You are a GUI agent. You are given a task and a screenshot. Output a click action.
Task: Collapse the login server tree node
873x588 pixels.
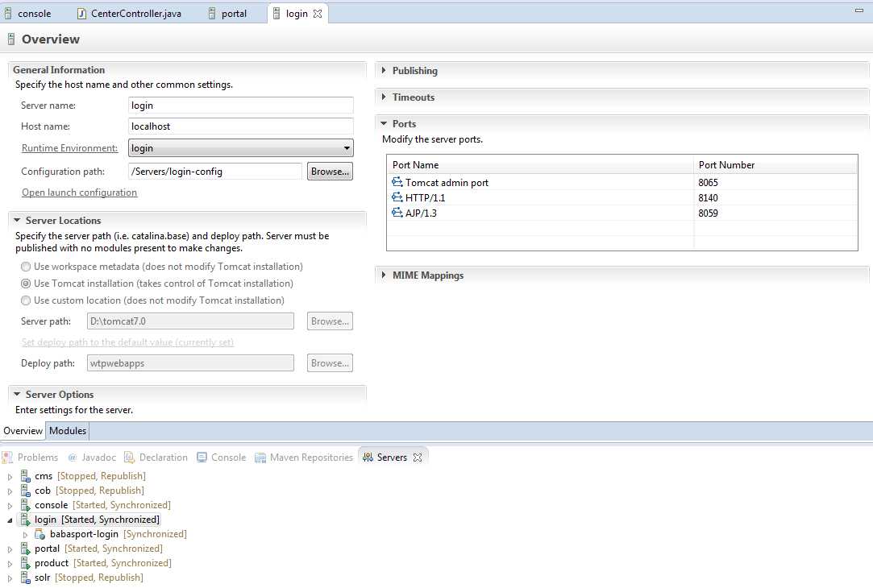coord(10,520)
